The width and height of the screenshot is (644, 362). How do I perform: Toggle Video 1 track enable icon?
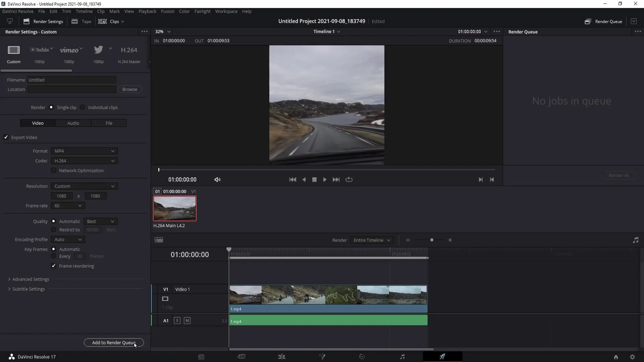tap(165, 299)
